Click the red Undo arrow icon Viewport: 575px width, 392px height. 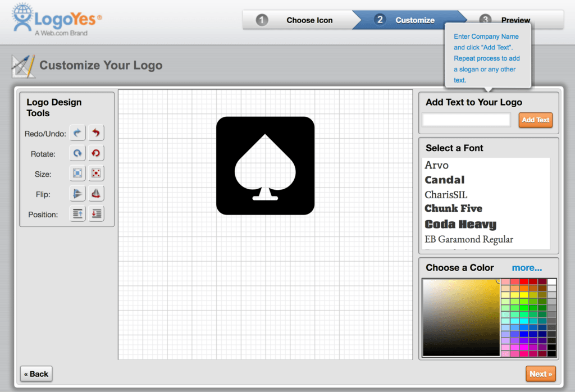[96, 133]
